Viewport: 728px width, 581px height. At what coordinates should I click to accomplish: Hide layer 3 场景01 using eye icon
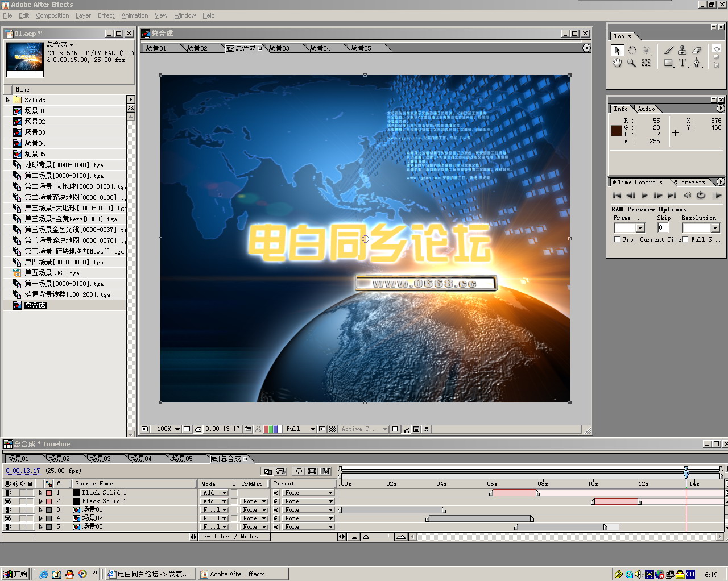pyautogui.click(x=7, y=510)
